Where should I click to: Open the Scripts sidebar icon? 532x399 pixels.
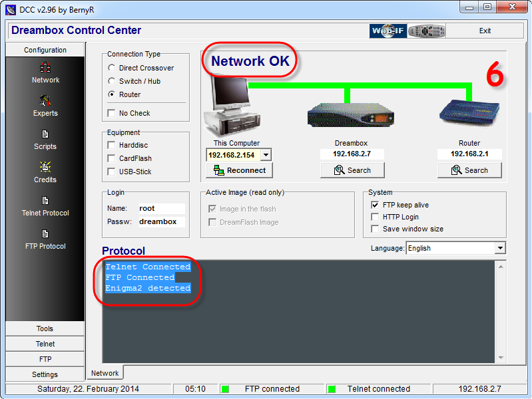45,134
